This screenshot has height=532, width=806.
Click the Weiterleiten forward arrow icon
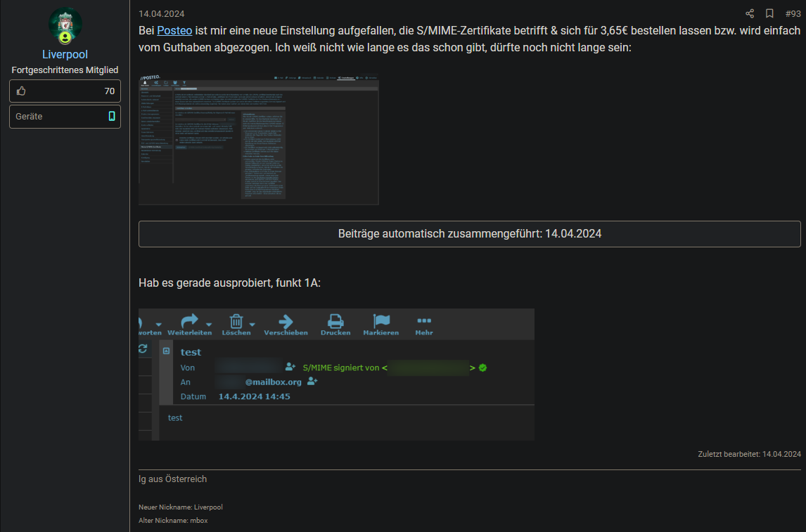pos(189,321)
